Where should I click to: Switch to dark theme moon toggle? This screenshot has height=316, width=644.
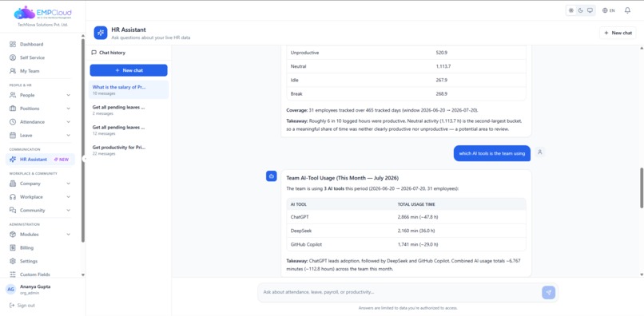(581, 10)
